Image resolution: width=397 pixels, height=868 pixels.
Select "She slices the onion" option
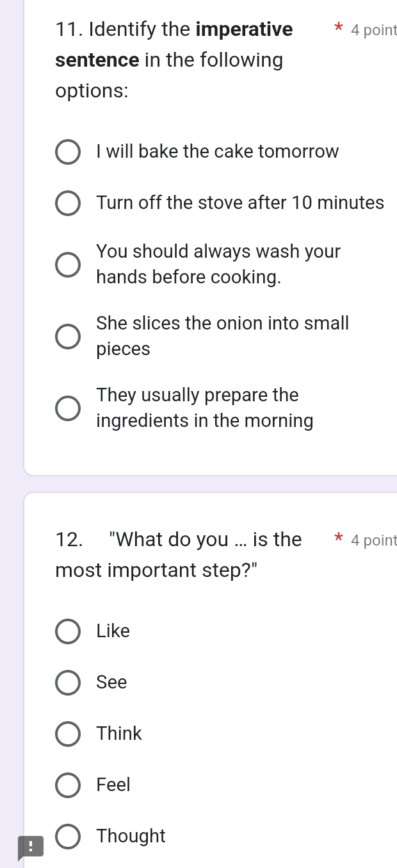[68, 336]
